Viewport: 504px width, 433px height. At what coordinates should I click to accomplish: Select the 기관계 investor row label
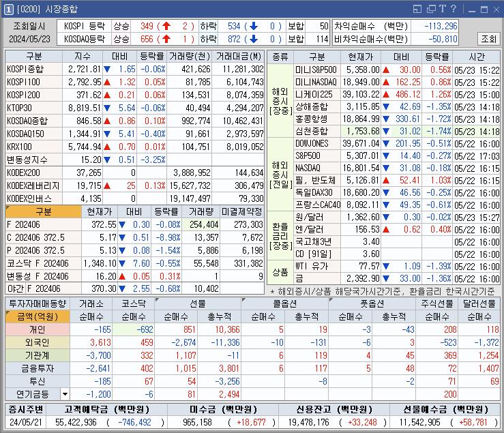38,355
